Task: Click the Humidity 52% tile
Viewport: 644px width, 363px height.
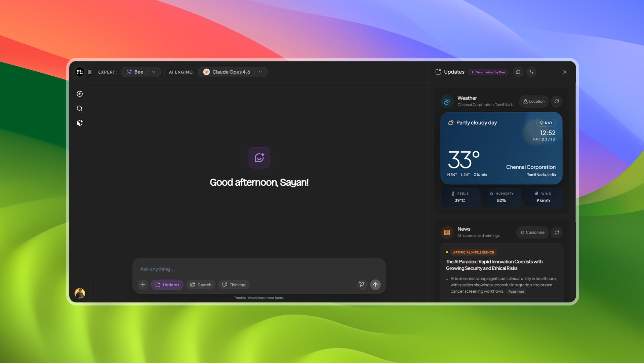Action: pyautogui.click(x=501, y=197)
